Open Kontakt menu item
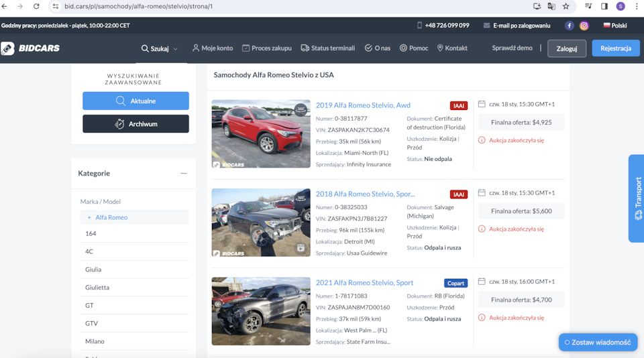 coord(452,48)
